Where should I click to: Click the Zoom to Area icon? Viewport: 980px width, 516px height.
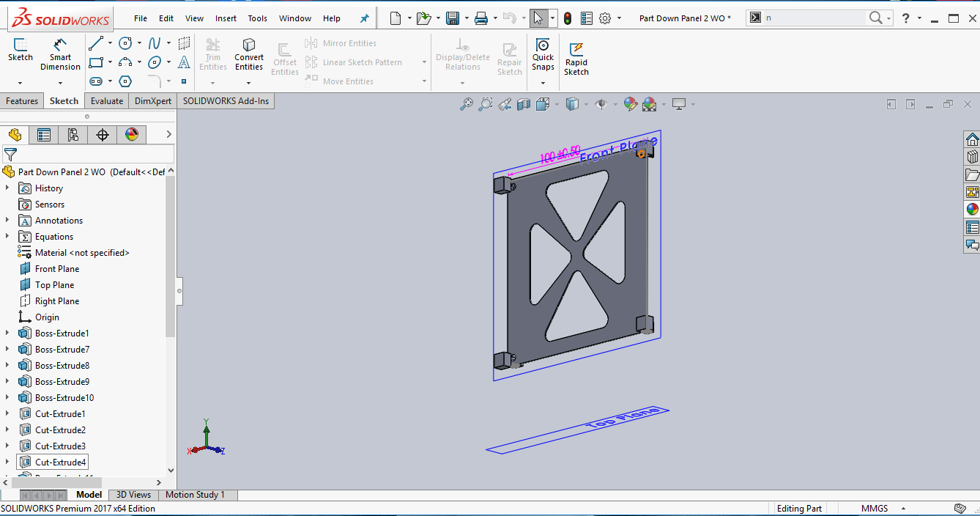point(485,105)
